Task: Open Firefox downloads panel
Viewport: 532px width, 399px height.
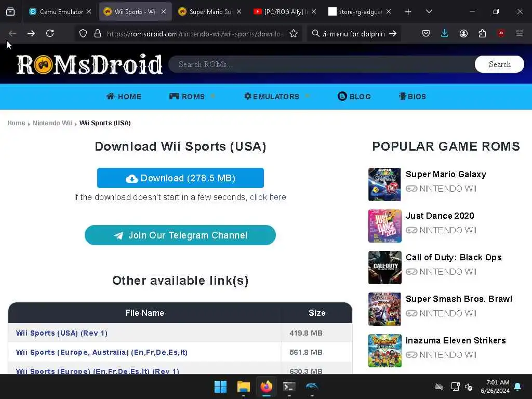Action: (x=445, y=33)
